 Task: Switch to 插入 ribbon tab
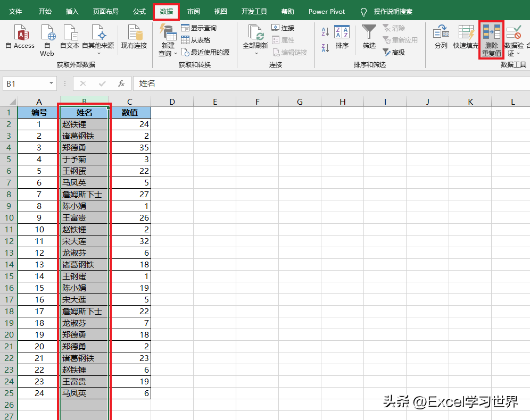[72, 12]
